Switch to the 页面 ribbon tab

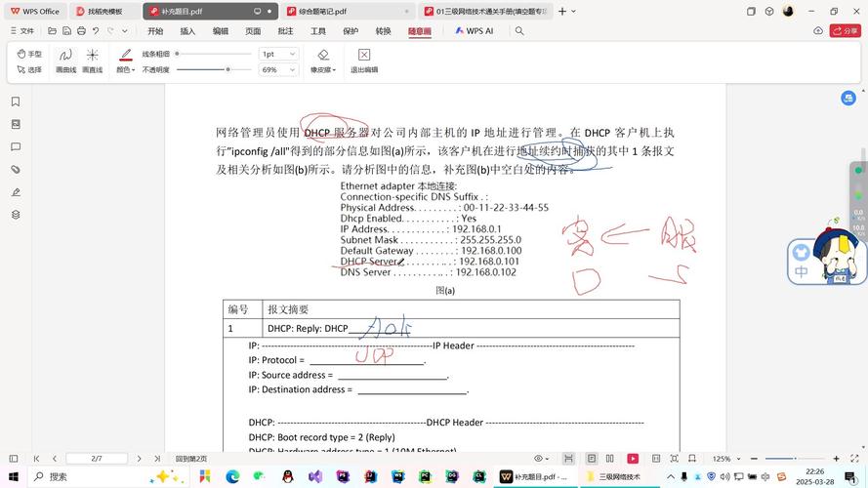tap(253, 31)
